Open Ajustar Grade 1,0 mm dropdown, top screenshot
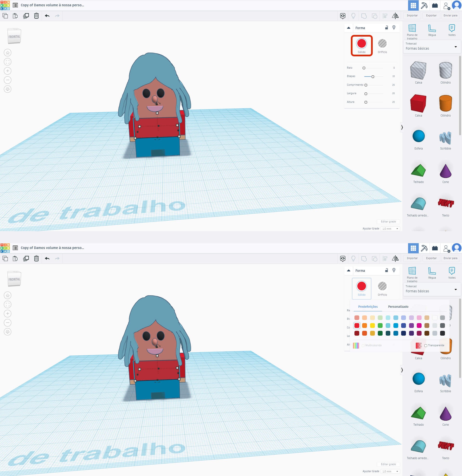 point(390,229)
